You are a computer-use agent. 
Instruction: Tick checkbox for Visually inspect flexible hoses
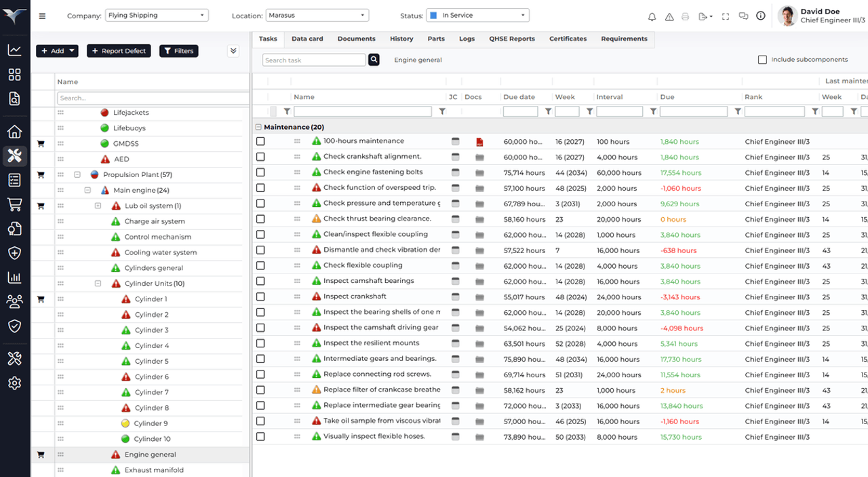tap(260, 436)
